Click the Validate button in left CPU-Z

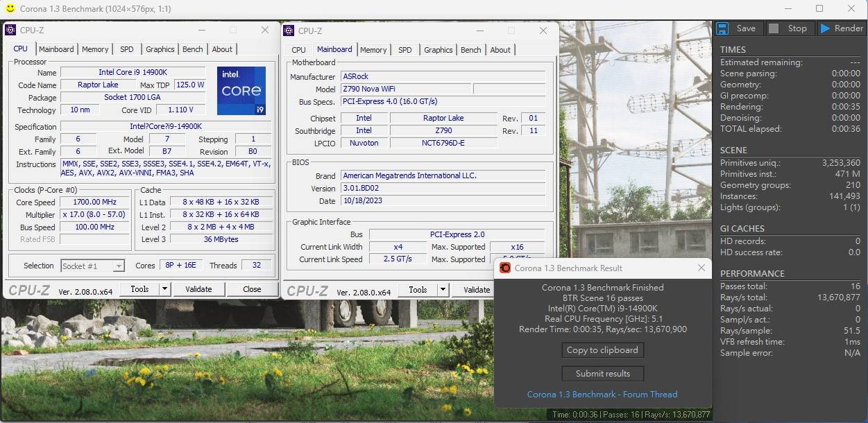click(x=198, y=289)
